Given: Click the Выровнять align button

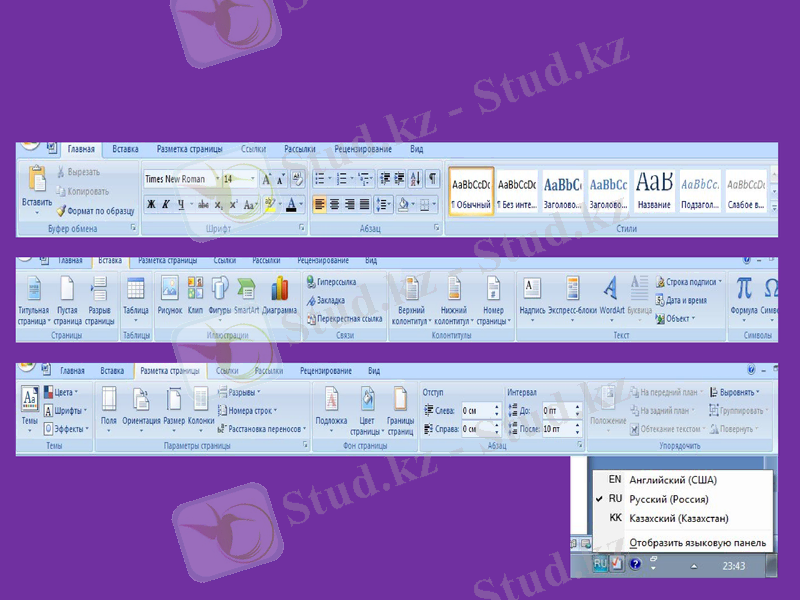Looking at the screenshot, I should (x=735, y=392).
